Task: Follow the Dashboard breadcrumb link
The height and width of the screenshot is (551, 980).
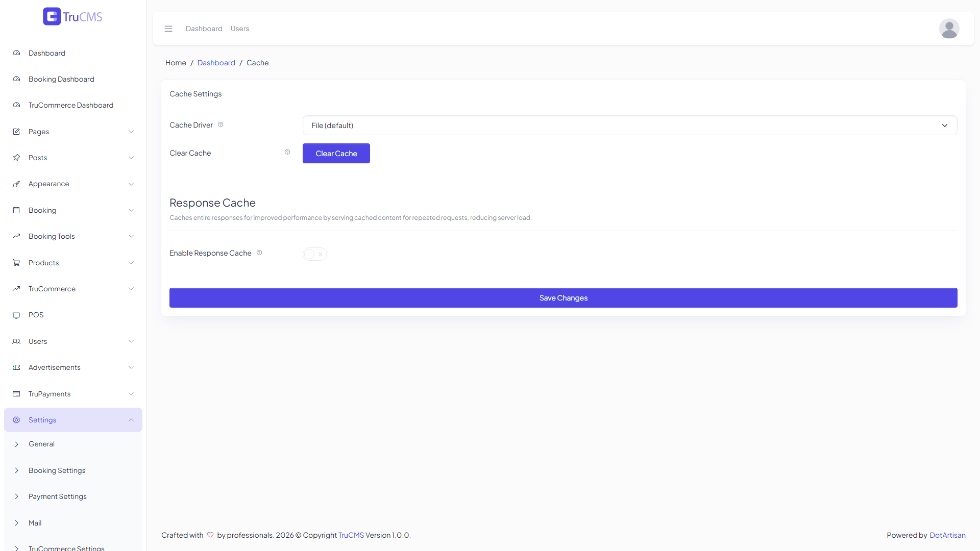Action: [x=216, y=63]
